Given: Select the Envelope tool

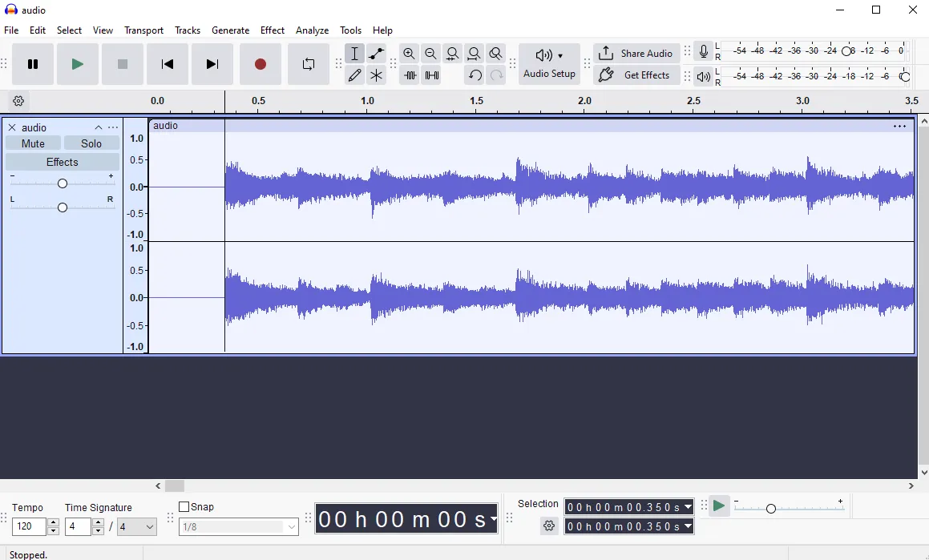Looking at the screenshot, I should click(x=375, y=53).
